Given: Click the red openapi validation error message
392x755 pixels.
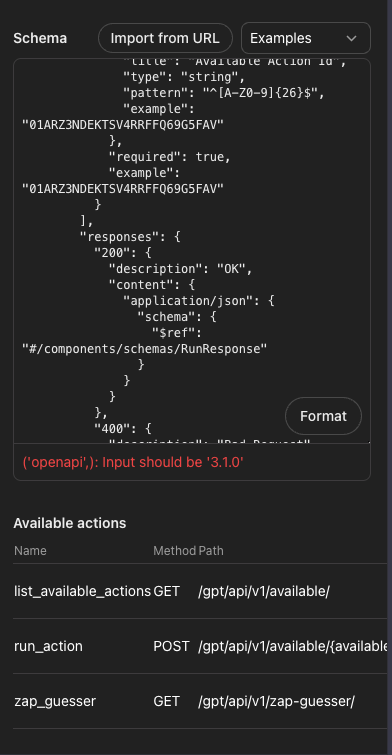Looking at the screenshot, I should 133,462.
